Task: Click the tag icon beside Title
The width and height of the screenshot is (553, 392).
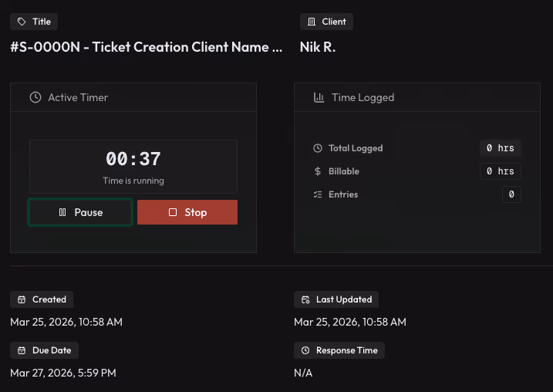Action: 22,22
